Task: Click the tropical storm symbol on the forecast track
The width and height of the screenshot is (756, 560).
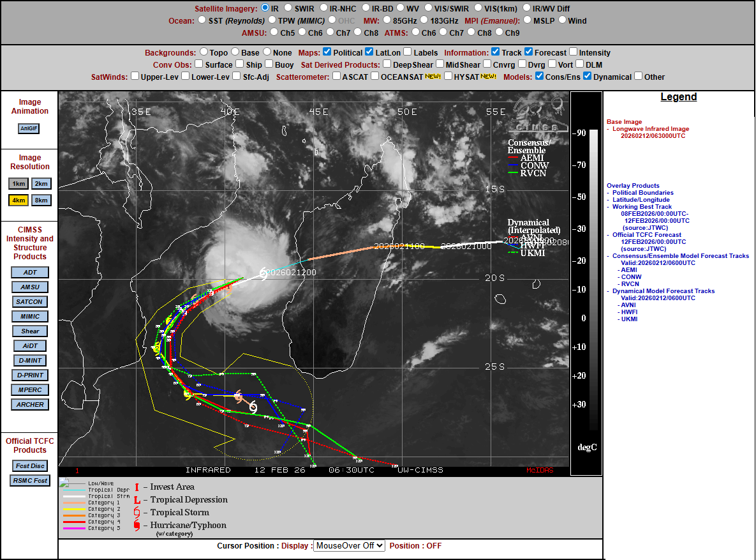Action: pyautogui.click(x=253, y=407)
